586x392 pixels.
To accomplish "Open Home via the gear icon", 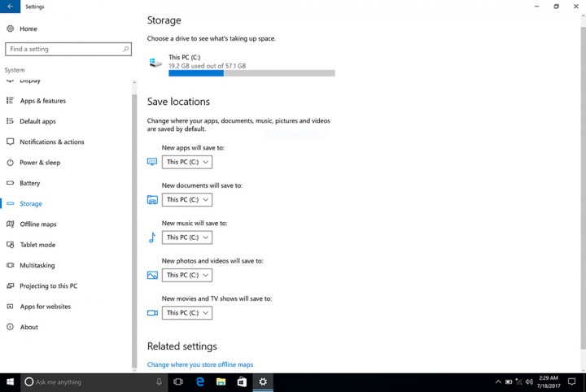I will (x=11, y=28).
